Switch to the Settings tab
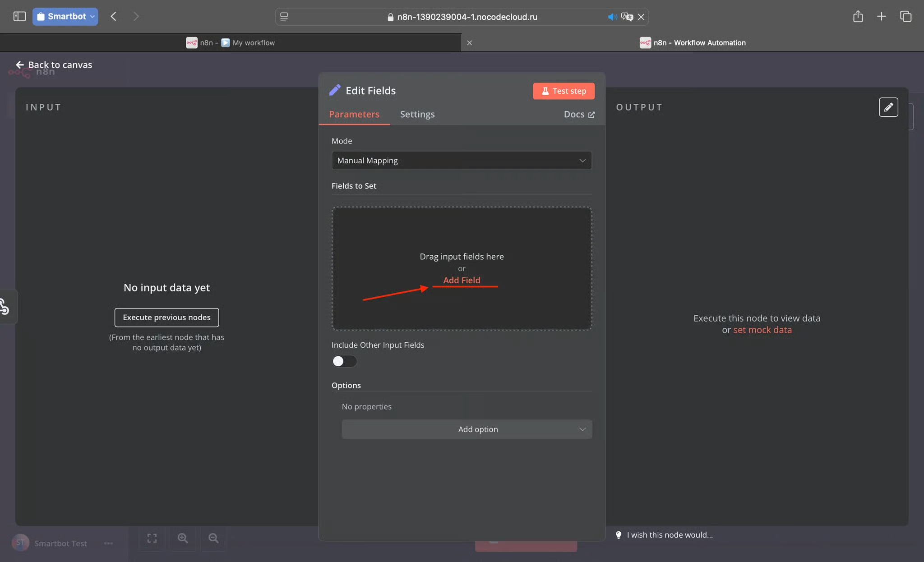The height and width of the screenshot is (562, 924). (x=417, y=114)
